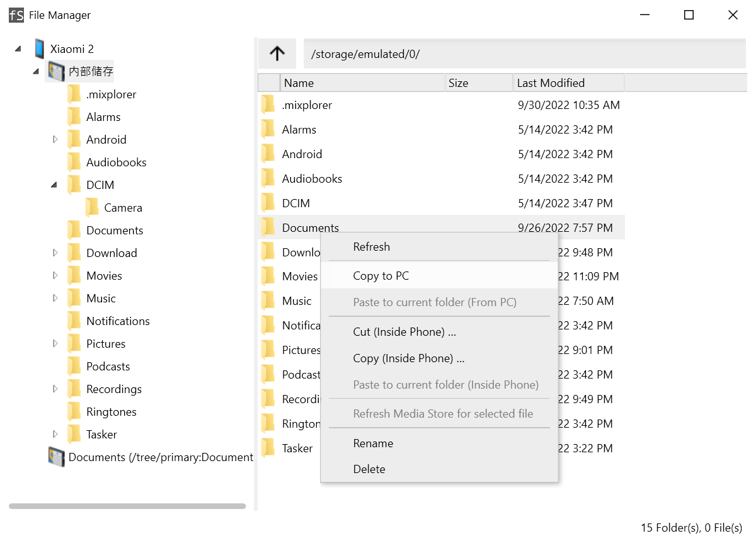Select Documents folder in the tree
Screen dimensions: 756x548
(115, 230)
